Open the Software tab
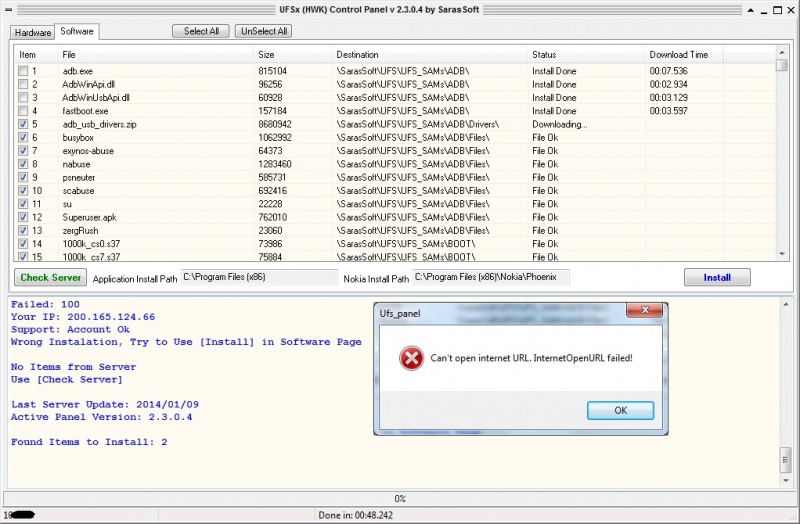The width and height of the screenshot is (800, 524). [77, 32]
